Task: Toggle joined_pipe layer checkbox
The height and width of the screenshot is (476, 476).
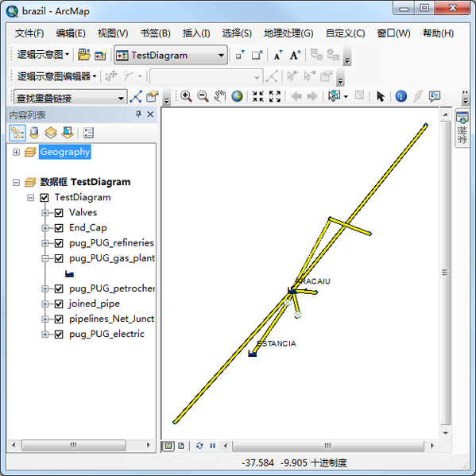Action: pos(59,304)
